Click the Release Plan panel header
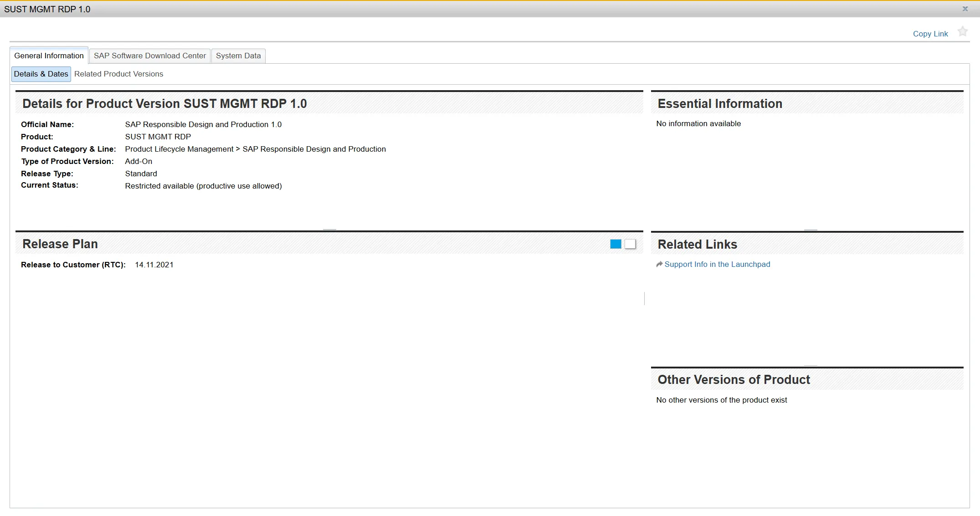The height and width of the screenshot is (516, 980). [x=60, y=244]
